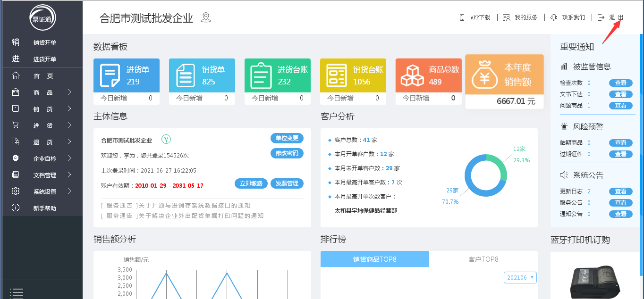View 服务公告 with 查看

pyautogui.click(x=621, y=203)
